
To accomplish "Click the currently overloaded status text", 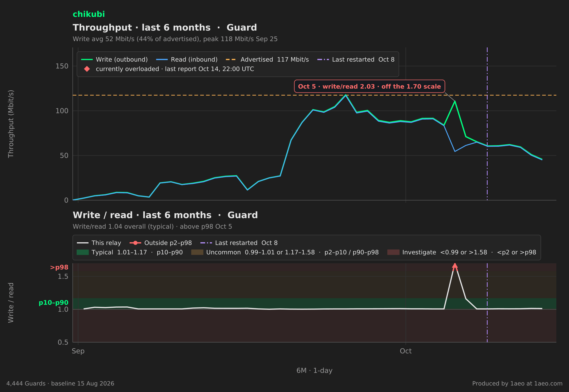I will [x=175, y=69].
